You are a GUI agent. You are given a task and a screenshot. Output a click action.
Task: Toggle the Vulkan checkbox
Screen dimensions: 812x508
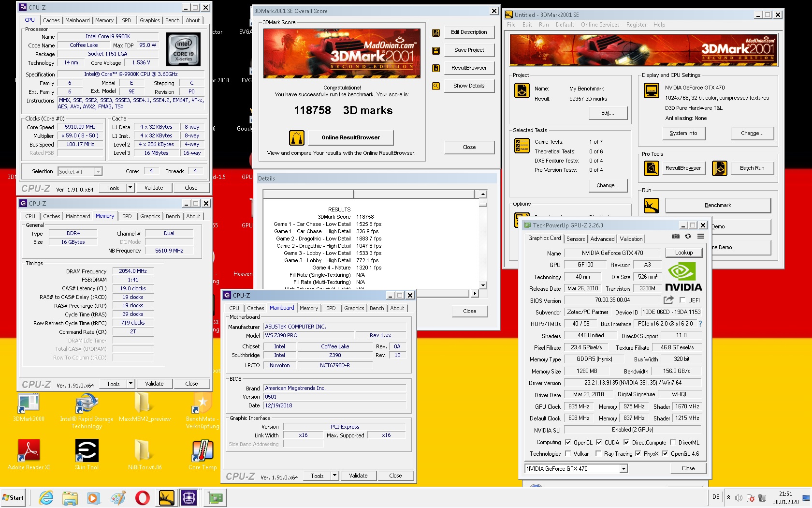click(x=568, y=453)
